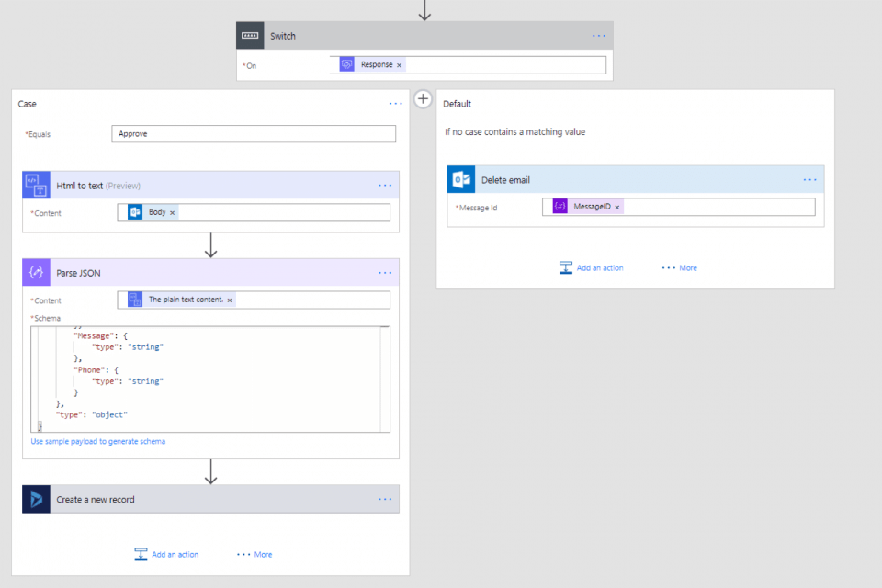Remove the Body token from the Content field
This screenshot has height=588, width=882.
pos(173,212)
